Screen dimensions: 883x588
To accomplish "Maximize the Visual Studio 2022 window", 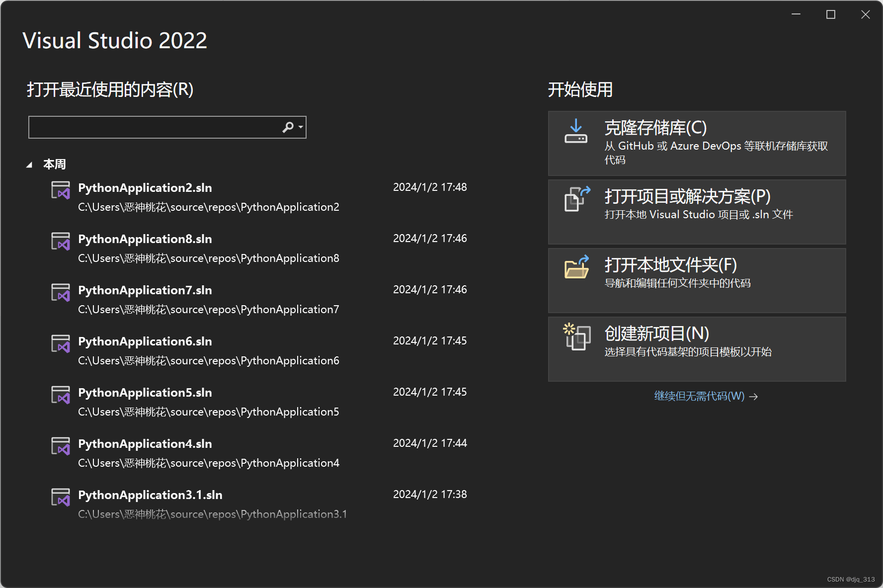I will click(831, 14).
